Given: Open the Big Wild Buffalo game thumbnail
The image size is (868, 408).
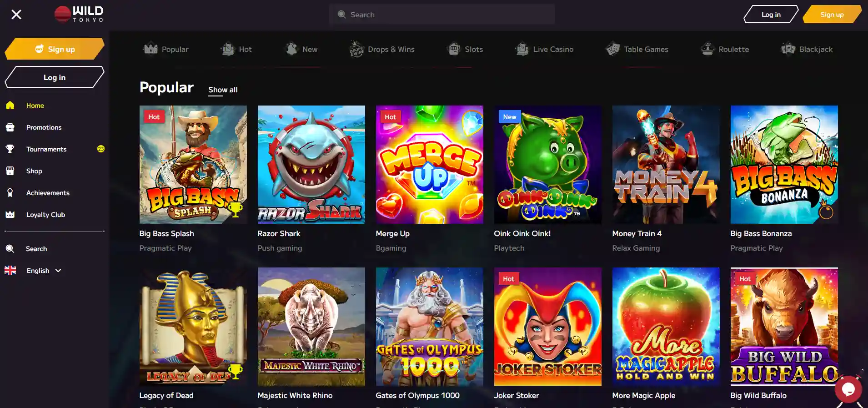Looking at the screenshot, I should (784, 327).
